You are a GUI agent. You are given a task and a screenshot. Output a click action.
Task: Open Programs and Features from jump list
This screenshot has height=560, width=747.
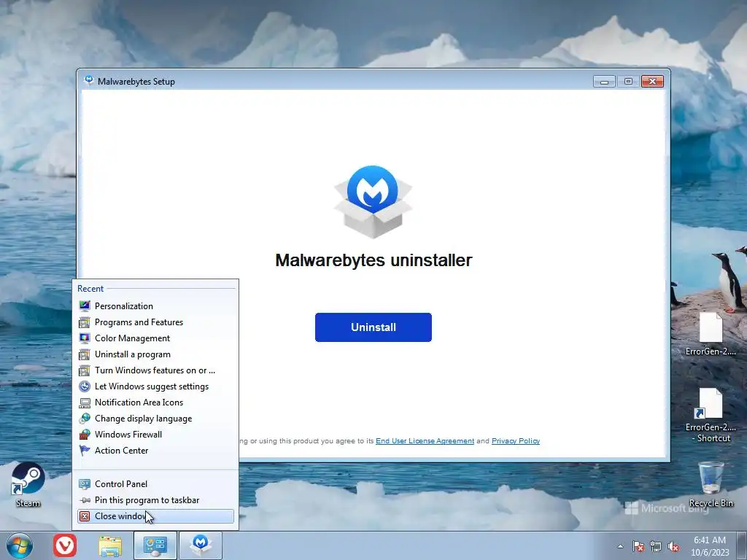tap(155, 322)
